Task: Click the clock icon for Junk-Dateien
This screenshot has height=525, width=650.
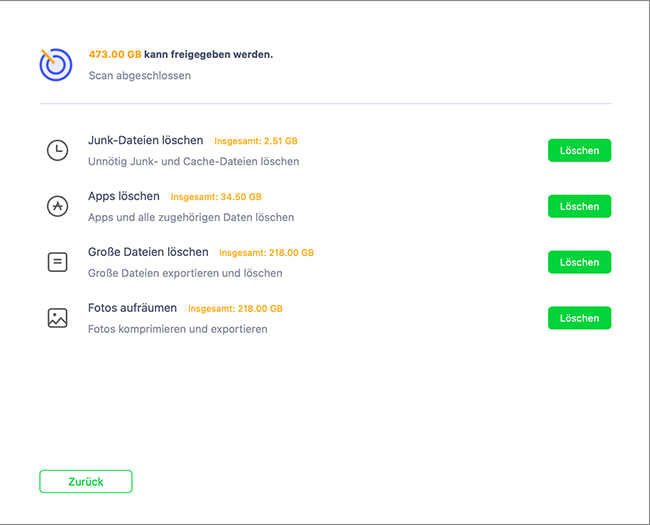Action: tap(58, 150)
